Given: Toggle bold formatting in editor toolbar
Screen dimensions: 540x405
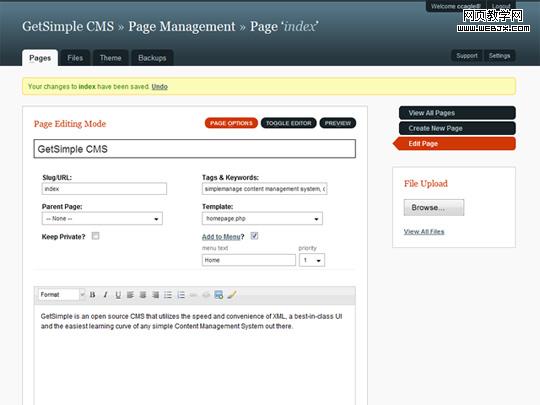Looking at the screenshot, I should 92,295.
